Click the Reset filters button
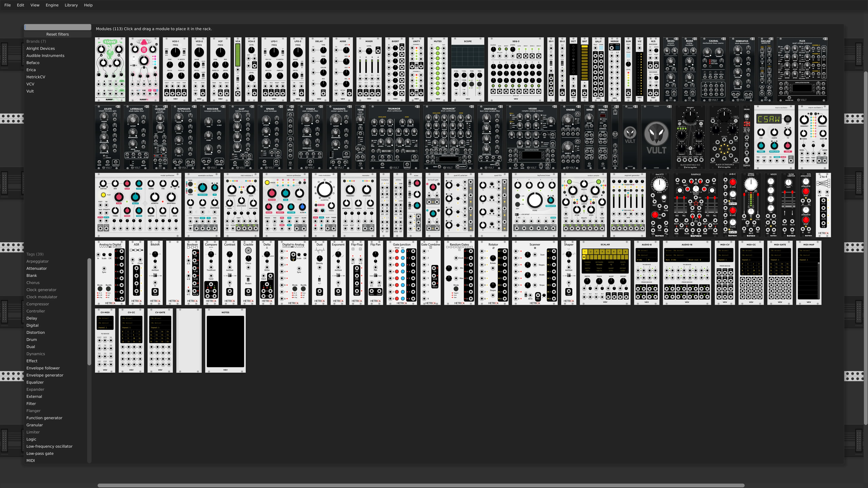This screenshot has height=488, width=868. [58, 34]
